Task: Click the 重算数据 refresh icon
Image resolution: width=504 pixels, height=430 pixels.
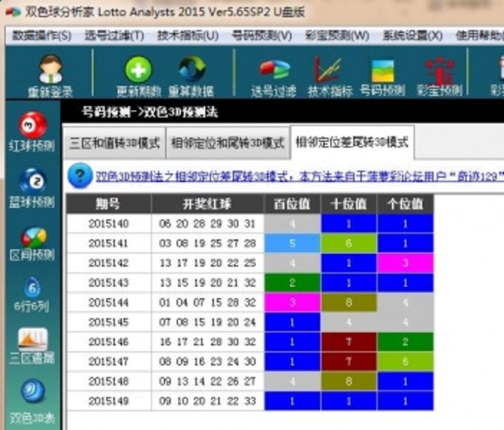Action: [x=192, y=69]
